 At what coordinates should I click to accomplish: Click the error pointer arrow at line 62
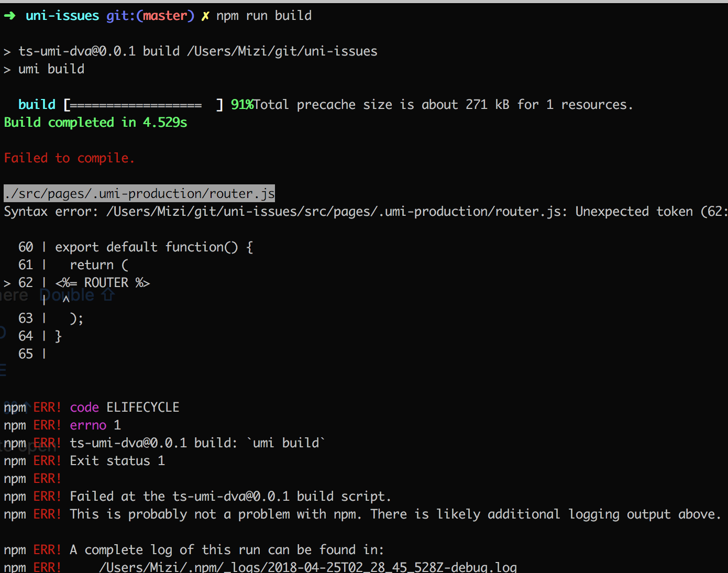click(x=7, y=282)
